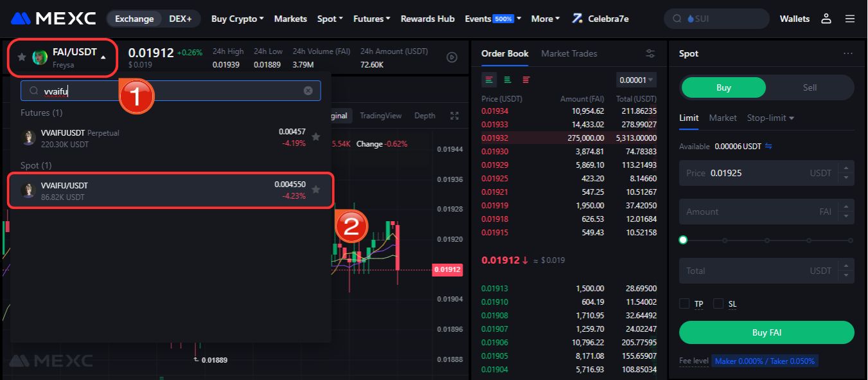The image size is (868, 380).
Task: Open the Spot panel more options icon
Action: [848, 53]
